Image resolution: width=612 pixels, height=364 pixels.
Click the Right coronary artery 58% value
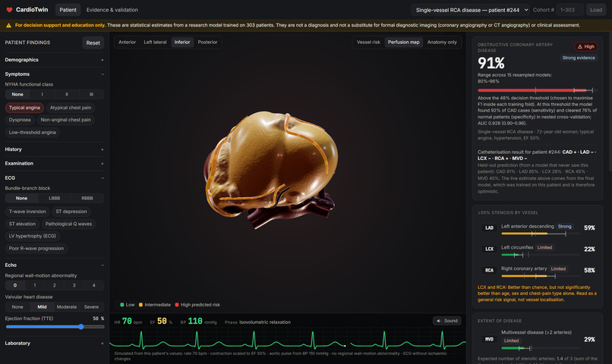[x=589, y=270]
